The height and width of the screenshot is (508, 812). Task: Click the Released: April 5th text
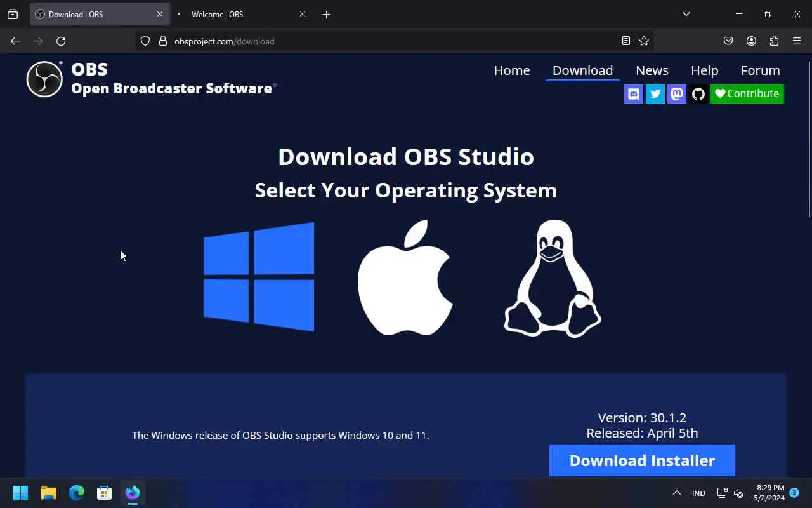(642, 433)
